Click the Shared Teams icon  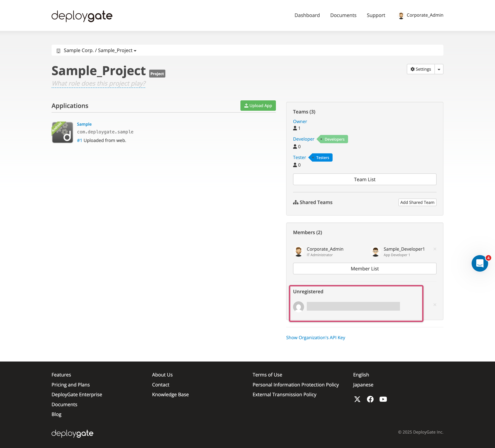pos(296,202)
